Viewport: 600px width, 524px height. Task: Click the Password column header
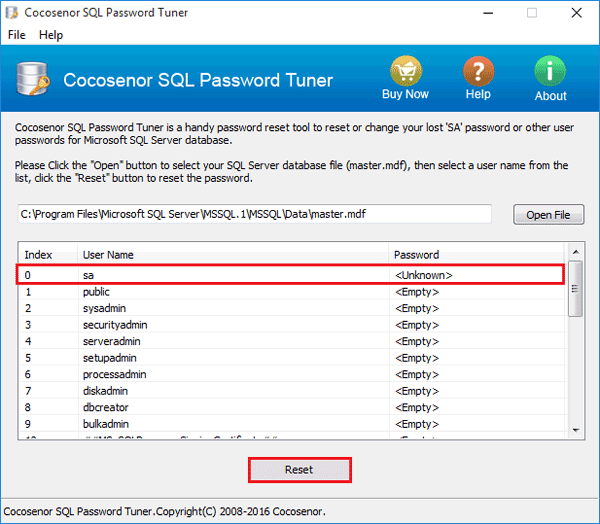[477, 255]
